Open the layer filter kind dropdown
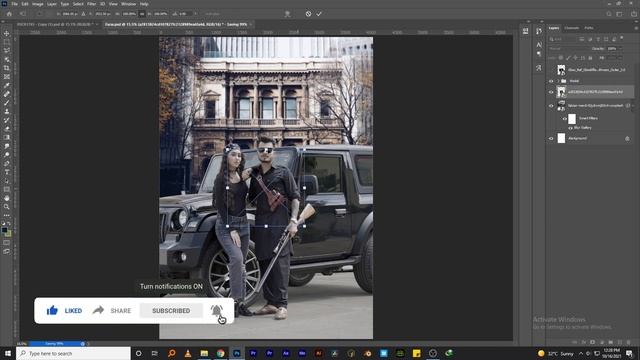 pos(561,39)
